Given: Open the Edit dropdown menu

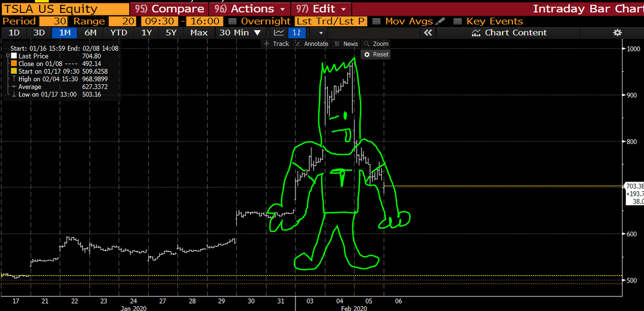Looking at the screenshot, I should click(321, 9).
